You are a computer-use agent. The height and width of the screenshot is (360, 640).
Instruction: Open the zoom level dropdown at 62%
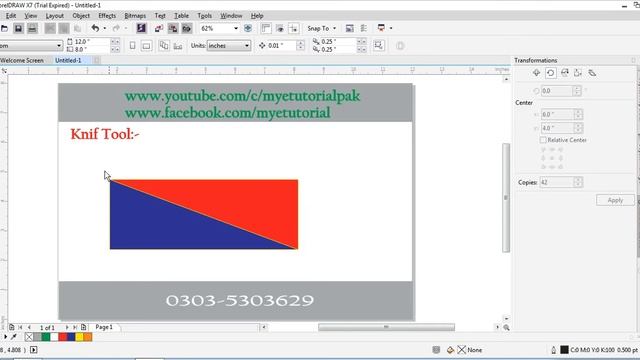pyautogui.click(x=236, y=28)
